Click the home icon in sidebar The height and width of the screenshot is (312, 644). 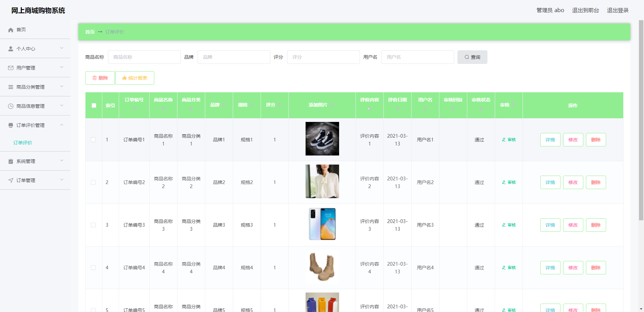[11, 30]
